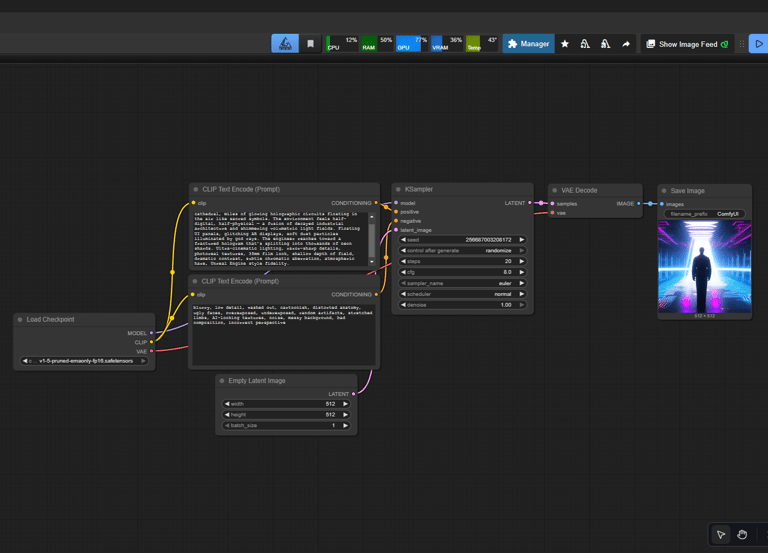Click the ComfyUI logo icon in the toolbar
The image size is (768, 553).
point(285,44)
